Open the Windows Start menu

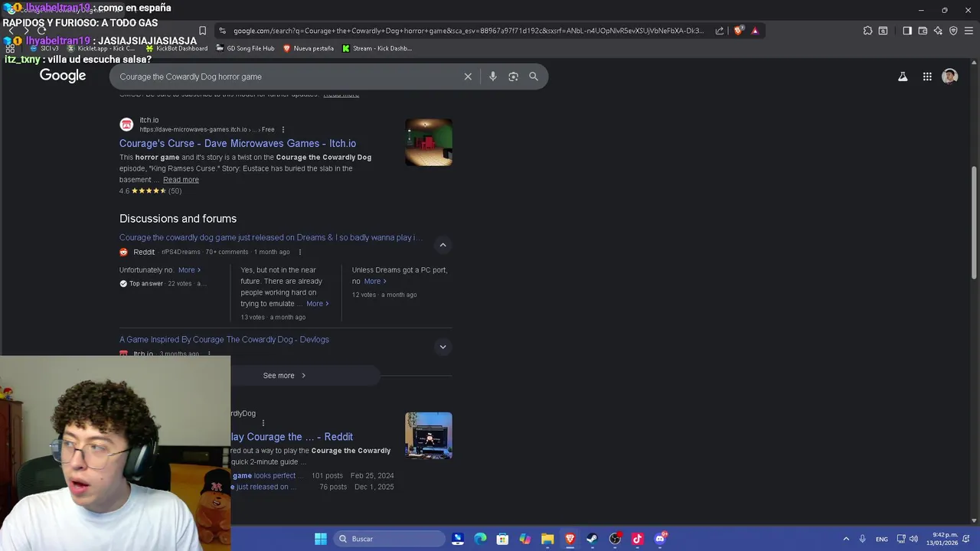point(321,539)
